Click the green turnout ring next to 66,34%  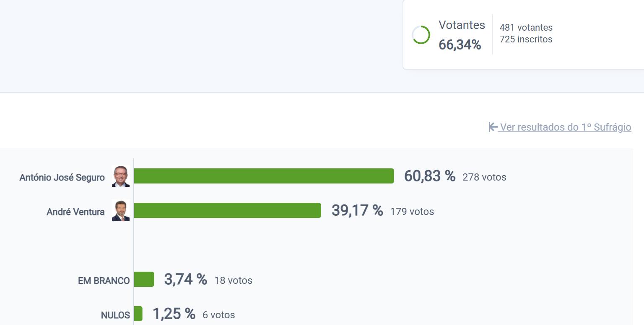click(421, 35)
